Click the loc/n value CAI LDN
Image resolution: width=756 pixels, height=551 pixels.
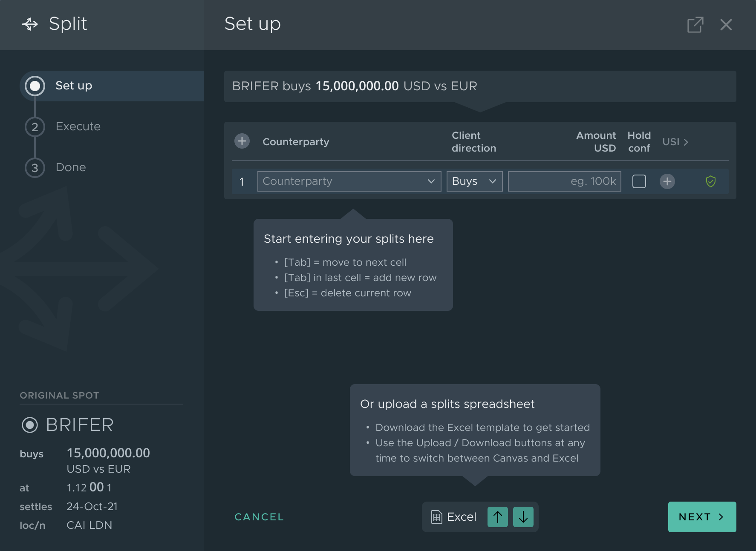pyautogui.click(x=89, y=525)
